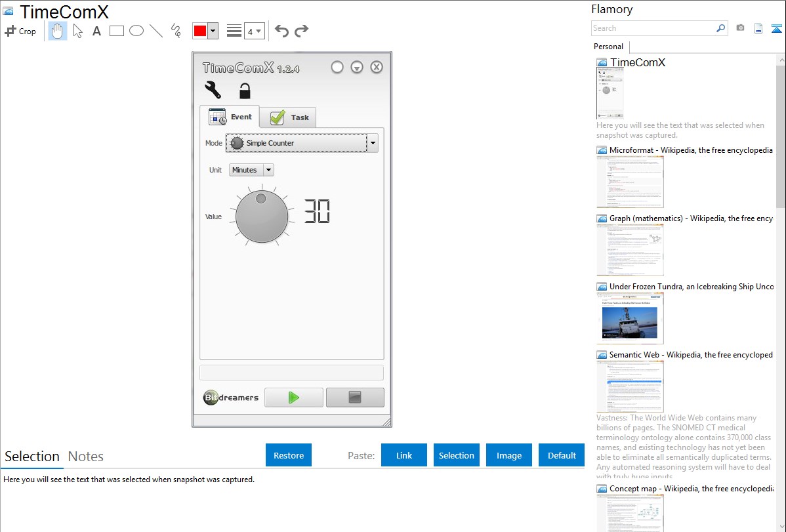Select the Personal tab
Screen dimensions: 786x532
[x=609, y=47]
